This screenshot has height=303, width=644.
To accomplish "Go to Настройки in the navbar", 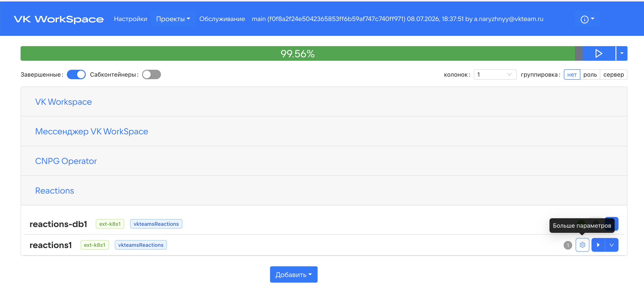I will (x=131, y=19).
